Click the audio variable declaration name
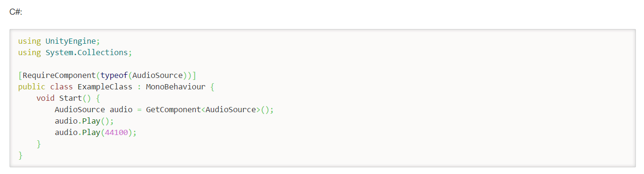The width and height of the screenshot is (644, 174). click(121, 110)
